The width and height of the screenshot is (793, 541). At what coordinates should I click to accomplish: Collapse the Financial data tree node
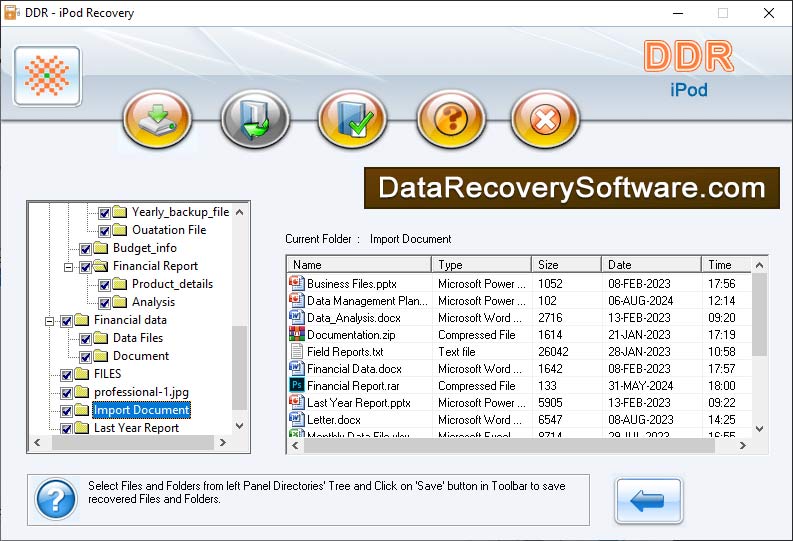click(48, 320)
